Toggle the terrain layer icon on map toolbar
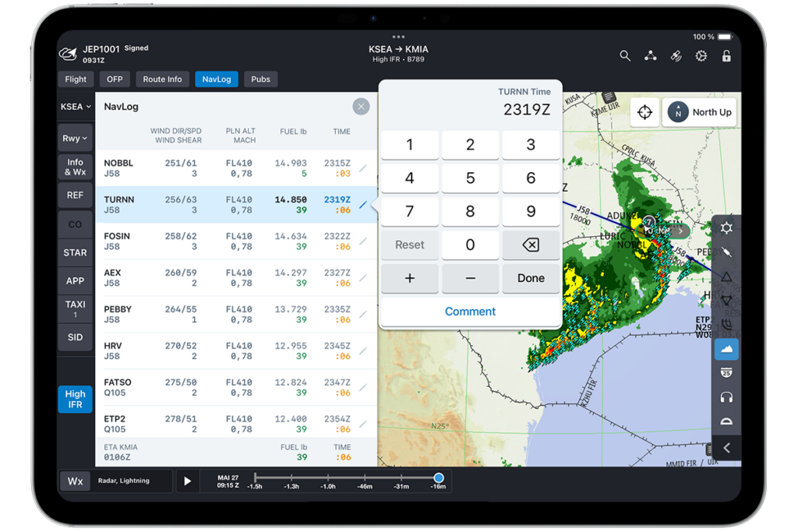Image resolution: width=798 pixels, height=532 pixels. (726, 348)
